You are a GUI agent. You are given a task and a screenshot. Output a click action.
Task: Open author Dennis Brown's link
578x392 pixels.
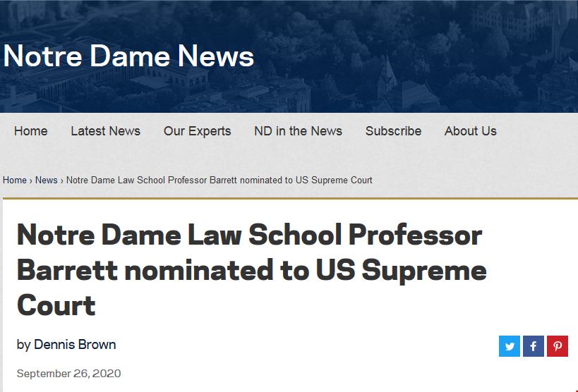(75, 345)
